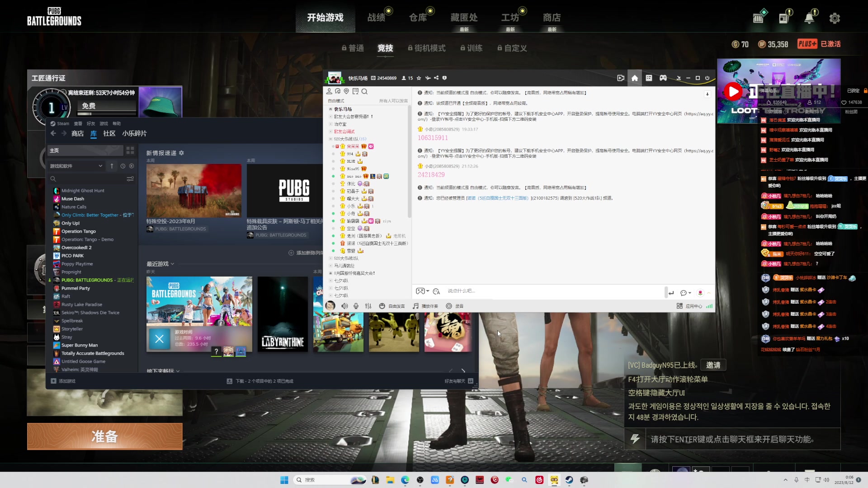Click 邀请 button for BadguyN95
The height and width of the screenshot is (488, 868).
pyautogui.click(x=713, y=365)
